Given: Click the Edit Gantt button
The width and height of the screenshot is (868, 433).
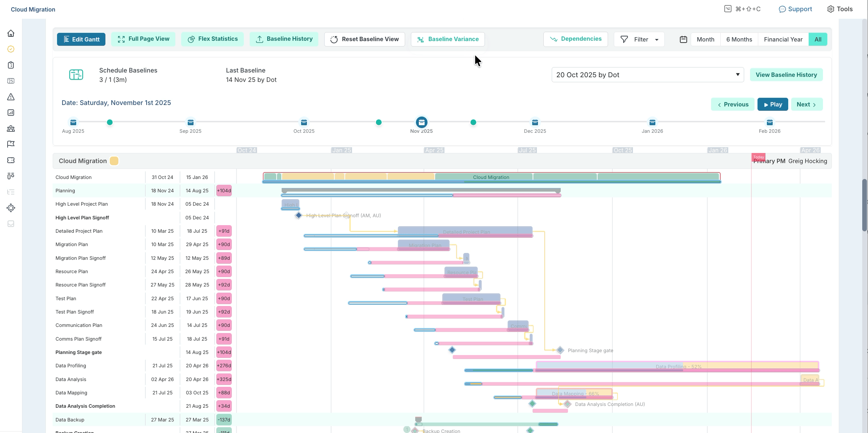Looking at the screenshot, I should pos(81,39).
